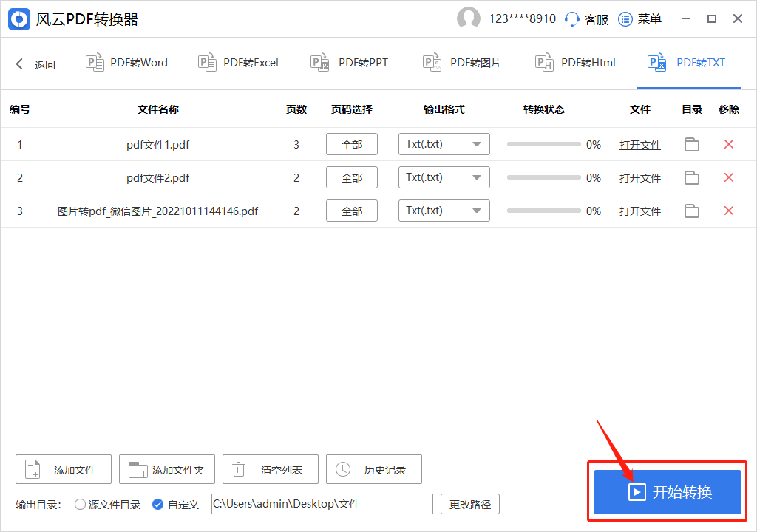This screenshot has height=532, width=757.
Task: Click 打开文件 link for 图片转pdf file
Action: (640, 211)
